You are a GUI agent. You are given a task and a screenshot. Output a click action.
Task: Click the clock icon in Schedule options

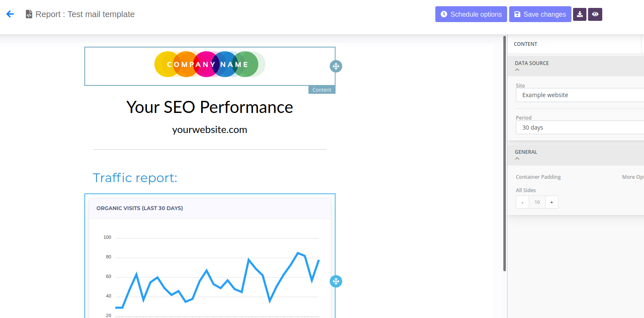pos(444,14)
